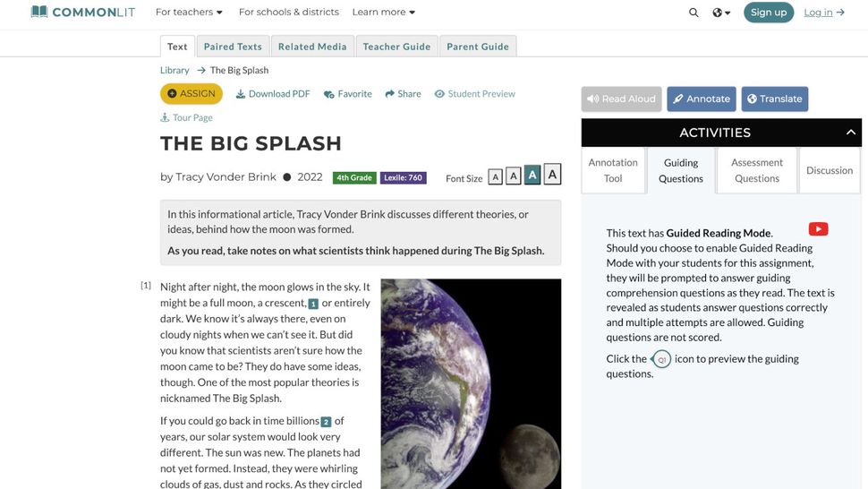
Task: Open footnote marker 1 after crescent
Action: coord(313,304)
